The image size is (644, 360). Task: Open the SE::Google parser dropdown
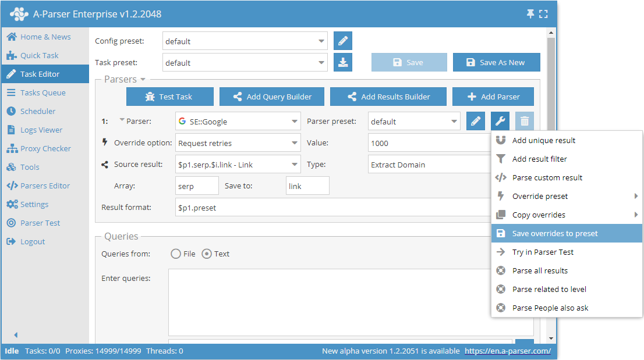coord(238,122)
